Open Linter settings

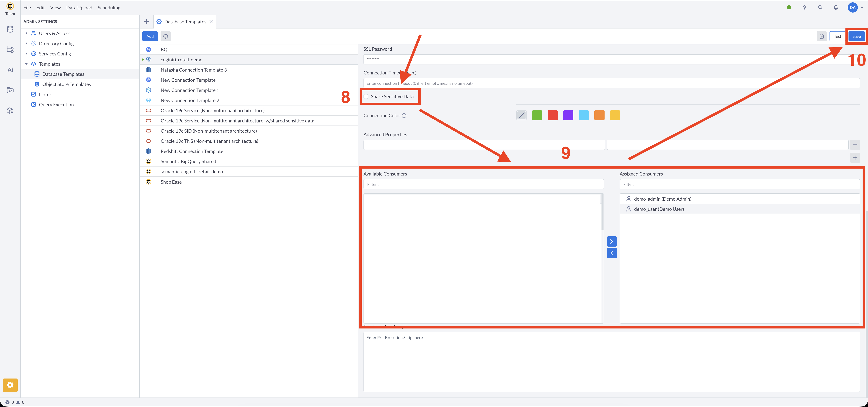coord(45,94)
